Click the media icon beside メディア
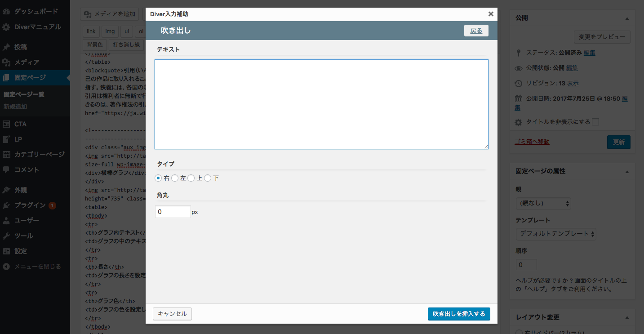This screenshot has height=334, width=644. (x=6, y=62)
